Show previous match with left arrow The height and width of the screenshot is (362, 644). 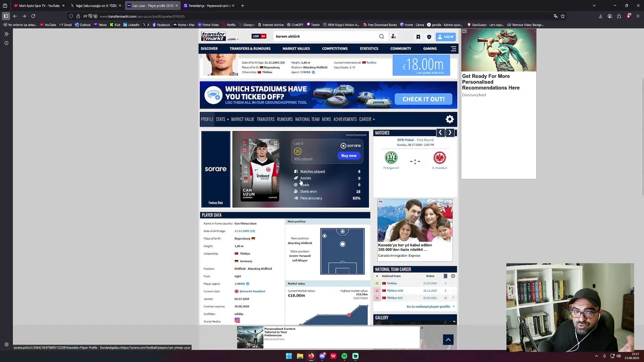[440, 133]
